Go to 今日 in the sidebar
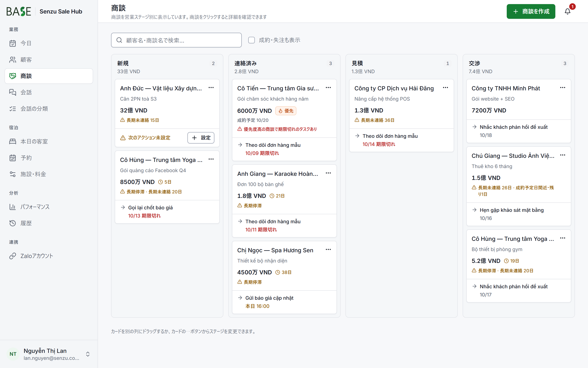The width and height of the screenshot is (588, 368). [x=49, y=43]
